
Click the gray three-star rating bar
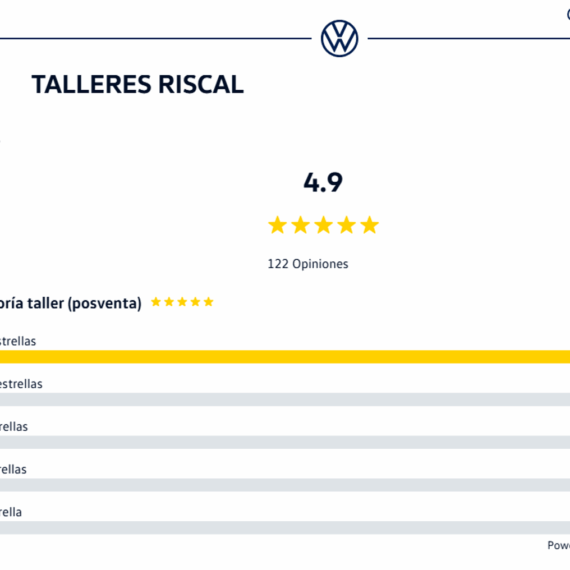pos(285,442)
